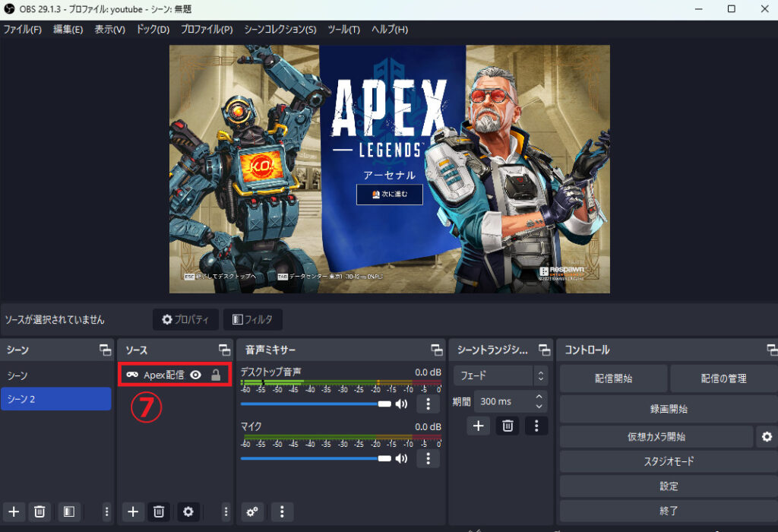This screenshot has height=532, width=778.
Task: Open the シーンコレクション(S) menu
Action: tap(280, 30)
